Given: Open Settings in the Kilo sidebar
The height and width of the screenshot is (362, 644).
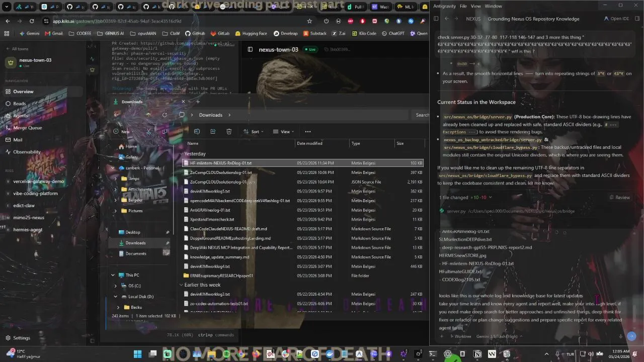Looking at the screenshot, I should (22, 338).
